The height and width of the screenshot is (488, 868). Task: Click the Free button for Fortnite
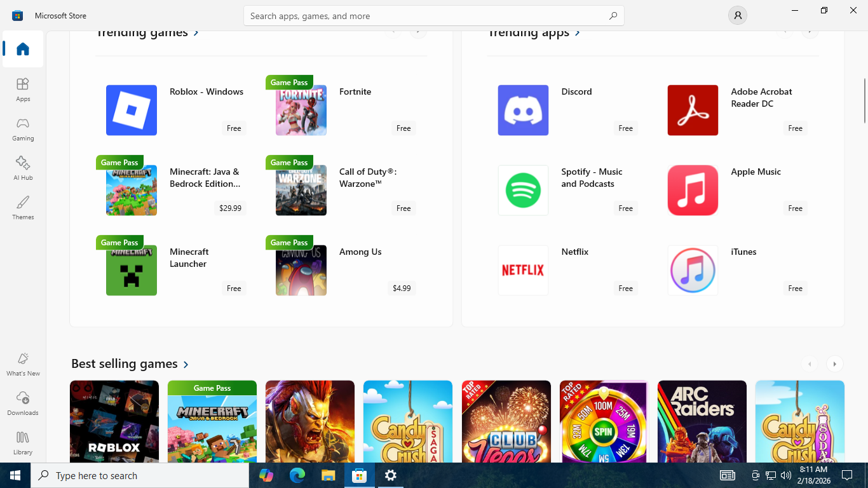click(x=403, y=128)
